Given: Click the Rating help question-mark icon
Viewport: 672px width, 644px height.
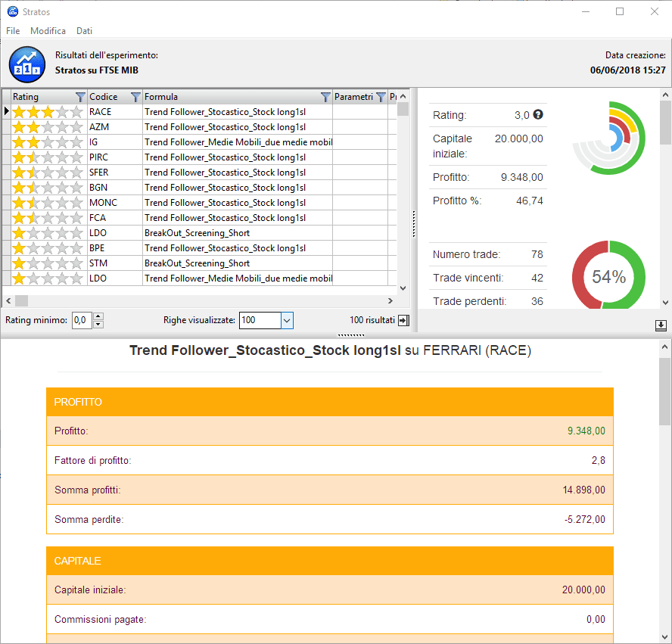Looking at the screenshot, I should pos(538,114).
